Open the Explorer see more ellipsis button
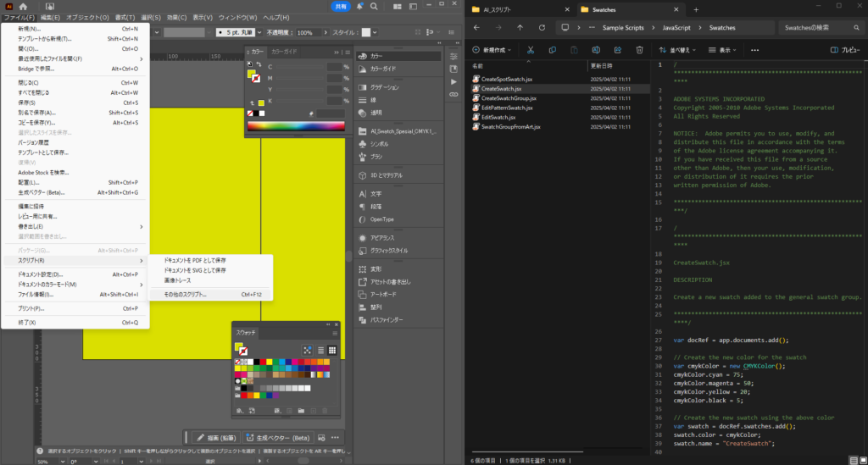 (x=754, y=50)
